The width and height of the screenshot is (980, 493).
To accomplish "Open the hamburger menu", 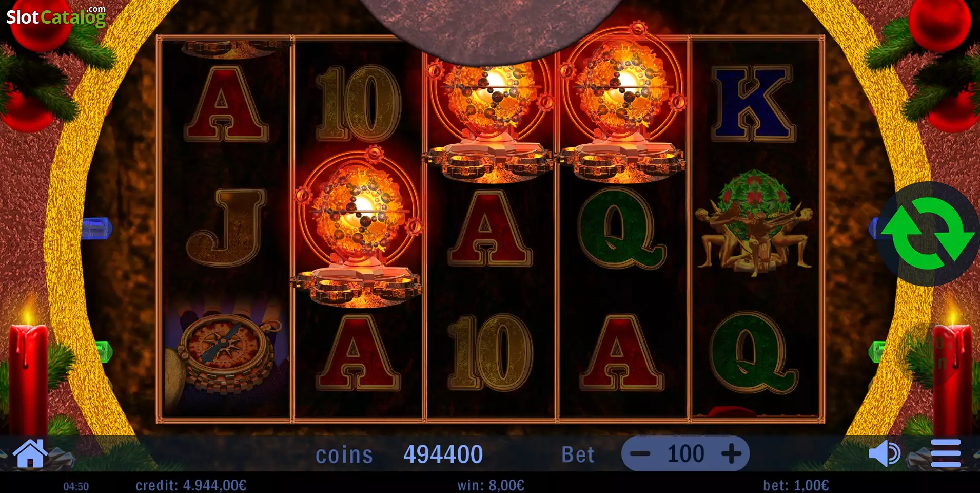I will 946,453.
